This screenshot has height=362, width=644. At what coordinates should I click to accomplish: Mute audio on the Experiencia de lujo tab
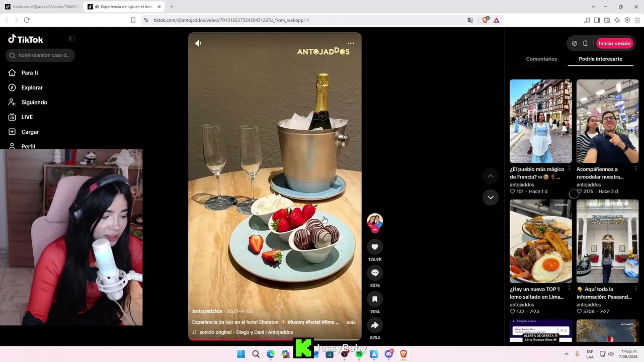click(97, 7)
